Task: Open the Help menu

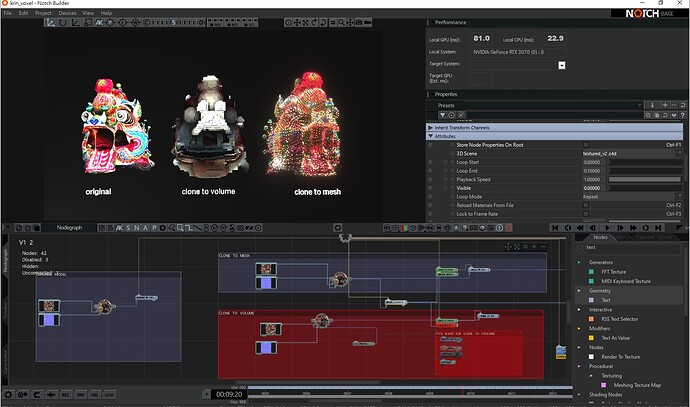Action: (106, 13)
